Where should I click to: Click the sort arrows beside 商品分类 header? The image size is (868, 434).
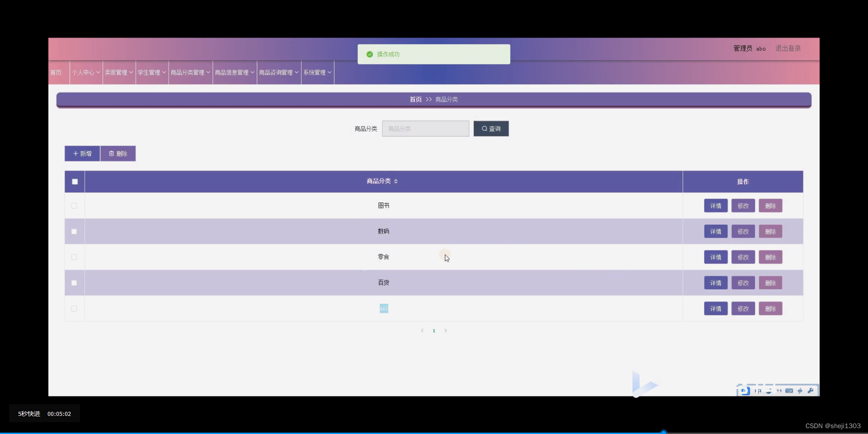(395, 181)
